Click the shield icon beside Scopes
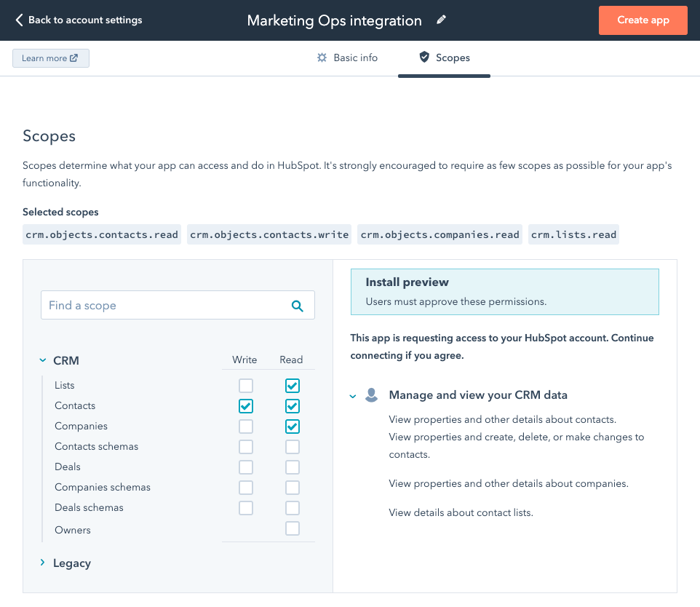 point(423,57)
